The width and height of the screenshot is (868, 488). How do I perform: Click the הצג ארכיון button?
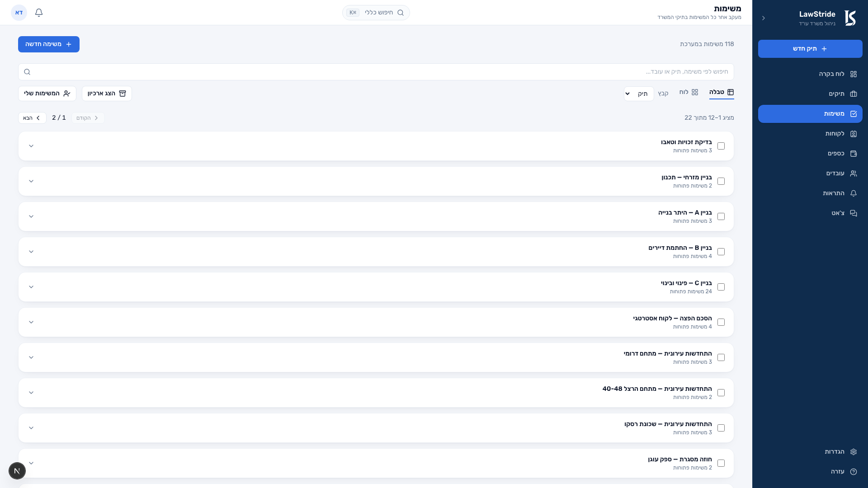(107, 94)
